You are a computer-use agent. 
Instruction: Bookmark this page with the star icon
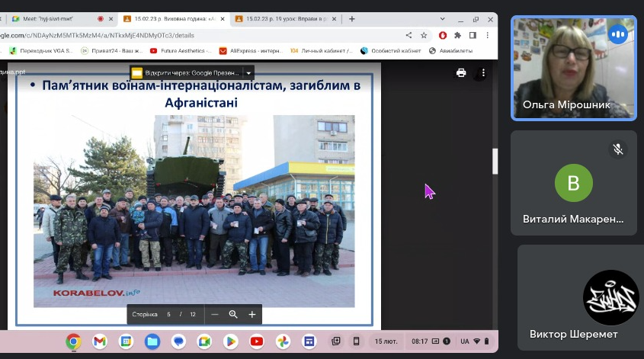424,35
